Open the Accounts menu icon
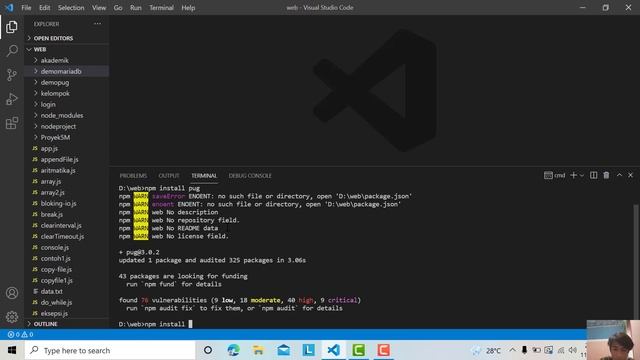Viewport: 640px width, 360px height. tap(12, 293)
